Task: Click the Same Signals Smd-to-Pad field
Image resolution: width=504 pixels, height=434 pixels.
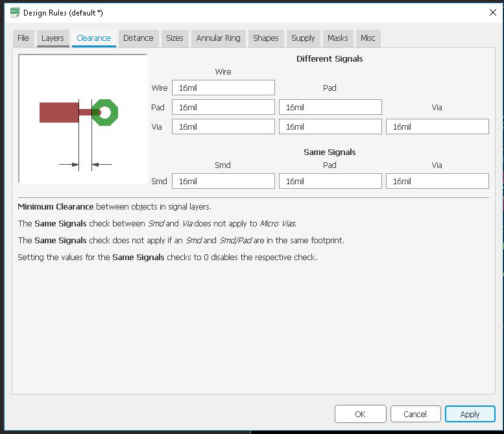Action: click(x=330, y=181)
